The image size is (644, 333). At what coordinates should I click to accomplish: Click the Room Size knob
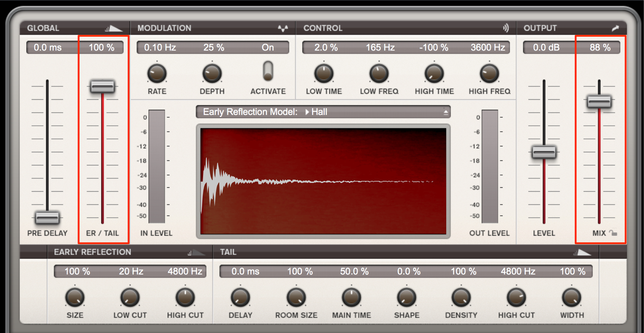(x=296, y=297)
